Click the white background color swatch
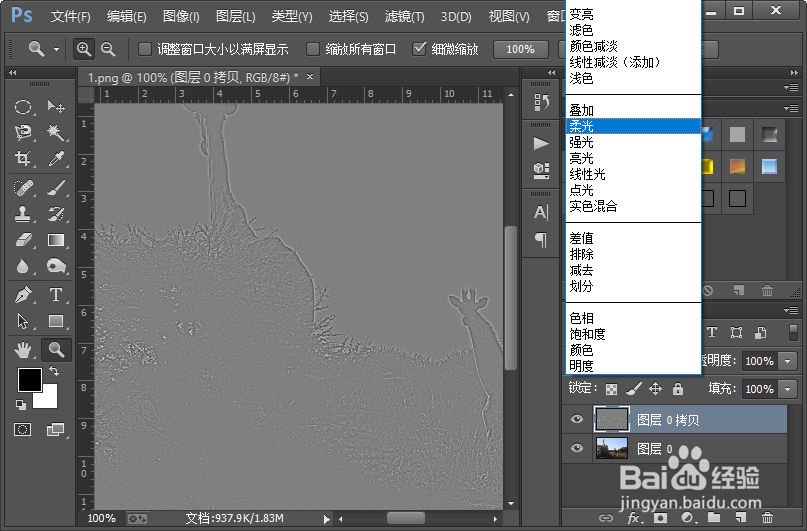Image resolution: width=807 pixels, height=531 pixels. 48,399
